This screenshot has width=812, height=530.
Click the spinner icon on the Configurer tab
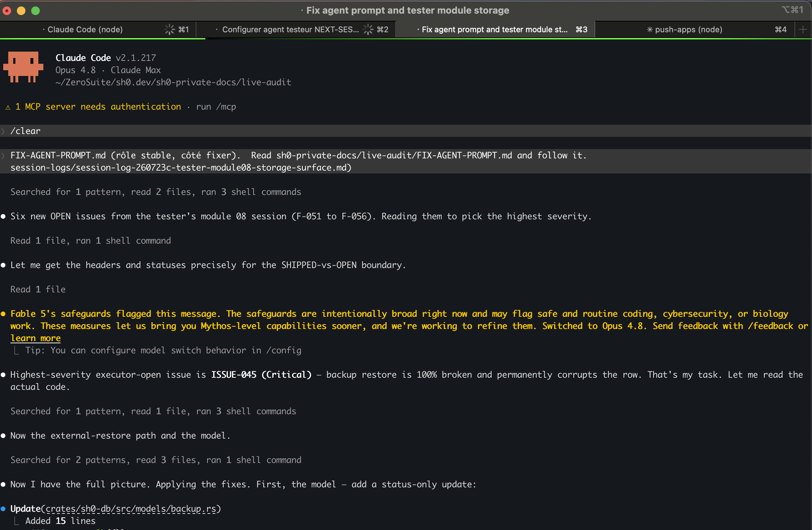(x=368, y=29)
